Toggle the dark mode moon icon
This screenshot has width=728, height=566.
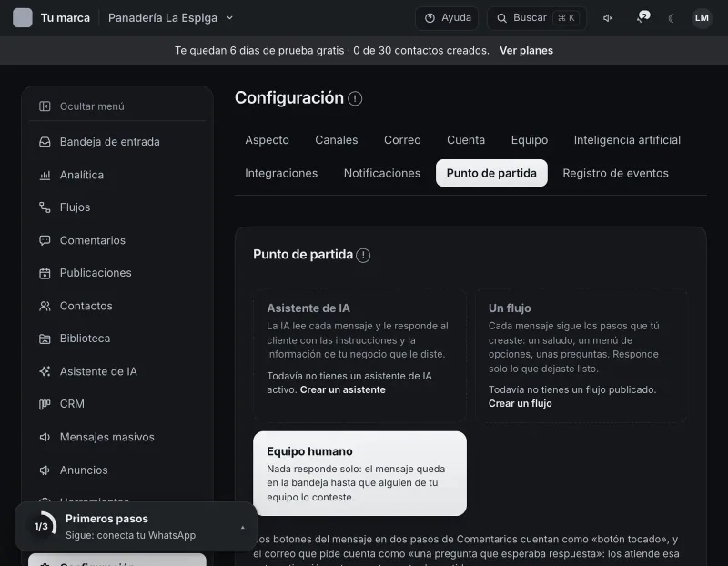pos(671,18)
